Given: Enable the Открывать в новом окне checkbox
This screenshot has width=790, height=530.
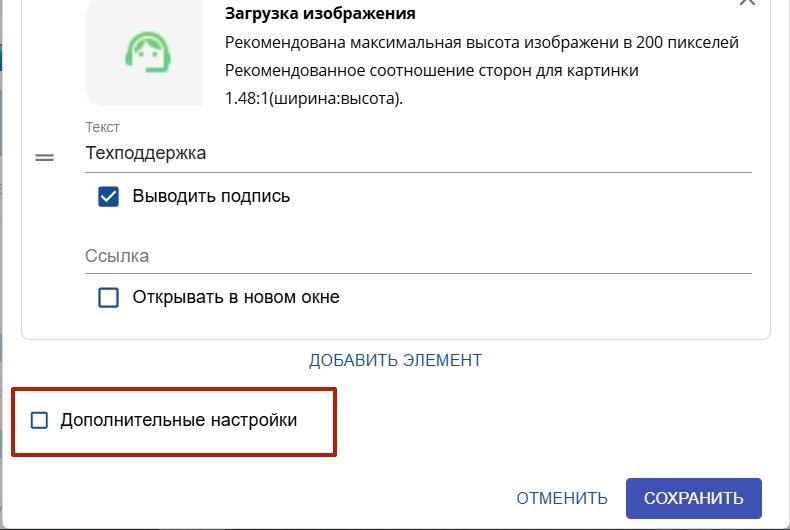Looking at the screenshot, I should [108, 297].
